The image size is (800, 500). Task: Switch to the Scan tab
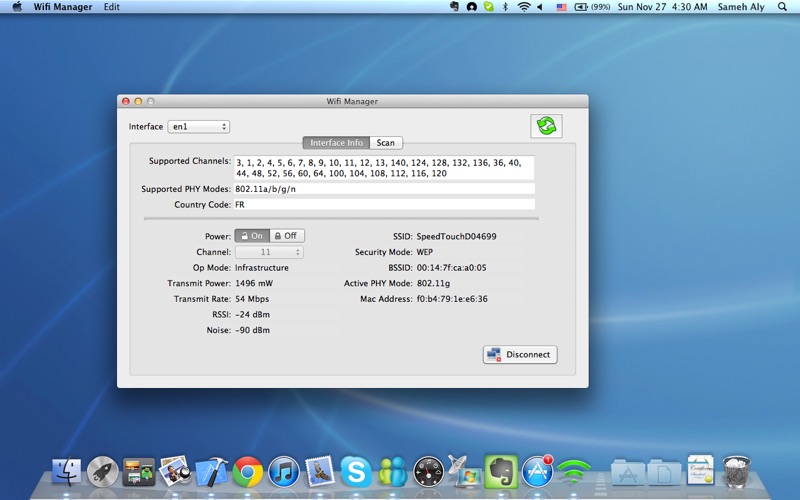pos(385,143)
